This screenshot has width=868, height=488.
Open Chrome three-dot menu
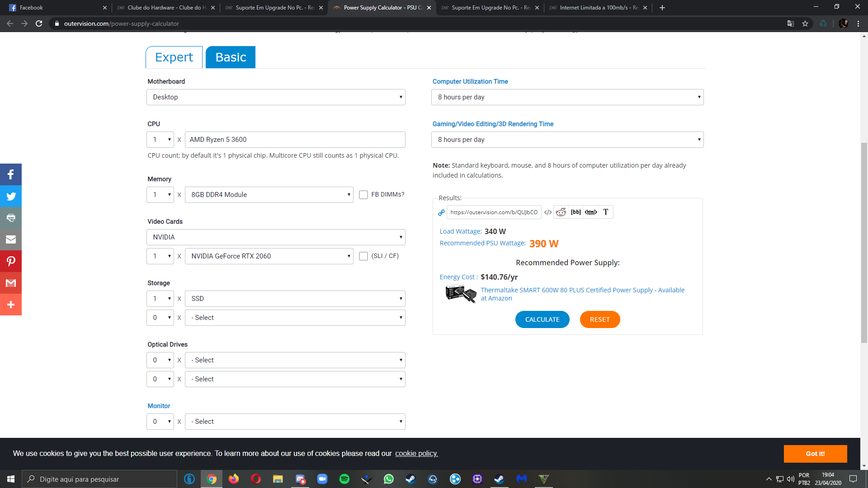(858, 23)
